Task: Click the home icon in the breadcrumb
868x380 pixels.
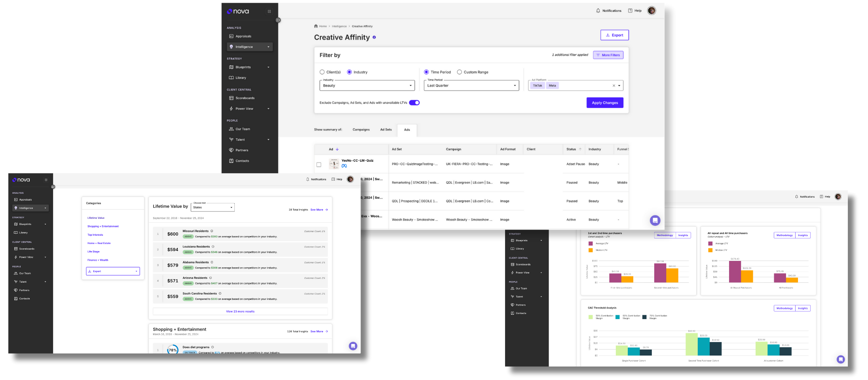Action: tap(316, 26)
